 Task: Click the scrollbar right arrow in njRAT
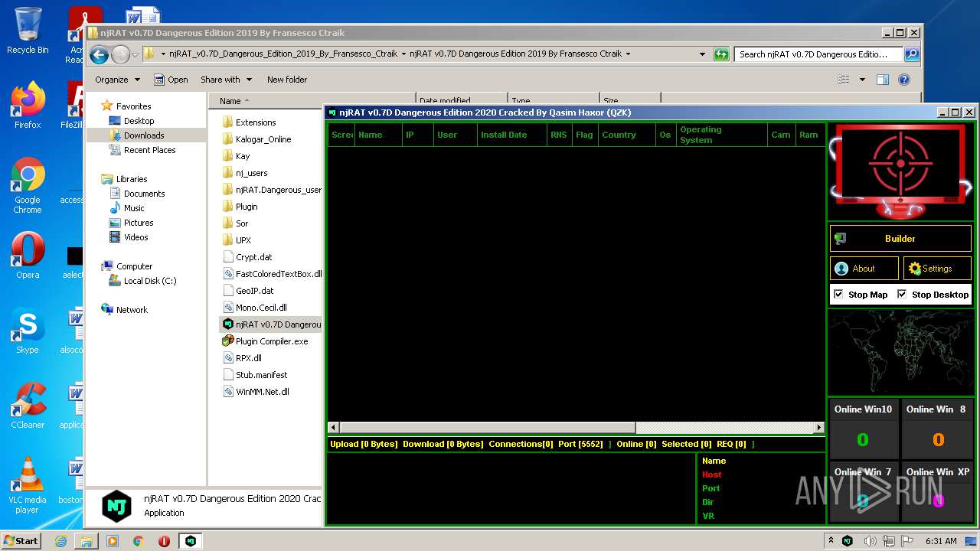(818, 428)
